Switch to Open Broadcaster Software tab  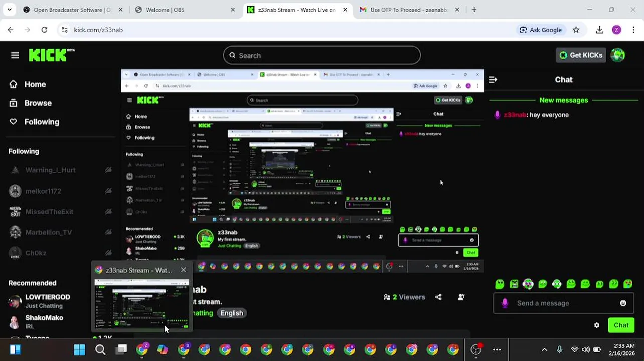(x=72, y=10)
